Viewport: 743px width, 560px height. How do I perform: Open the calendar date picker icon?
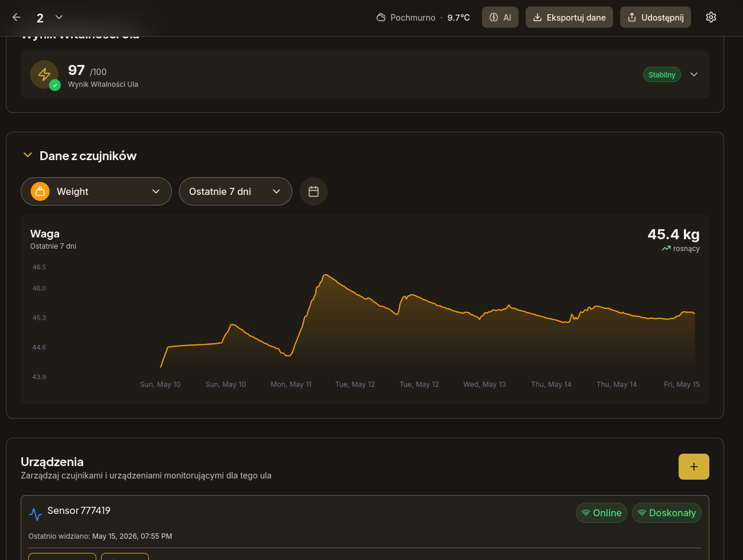[314, 191]
